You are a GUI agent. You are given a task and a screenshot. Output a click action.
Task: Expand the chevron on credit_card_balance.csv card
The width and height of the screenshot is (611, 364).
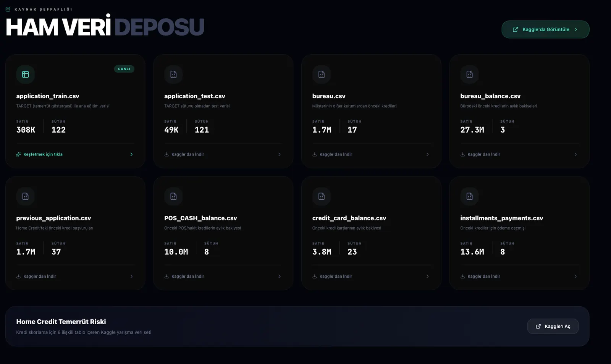pyautogui.click(x=427, y=276)
